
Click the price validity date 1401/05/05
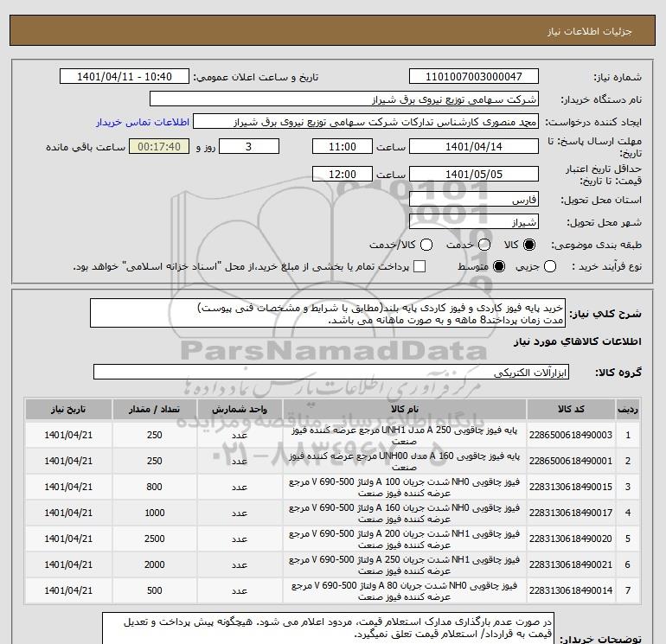(474, 174)
